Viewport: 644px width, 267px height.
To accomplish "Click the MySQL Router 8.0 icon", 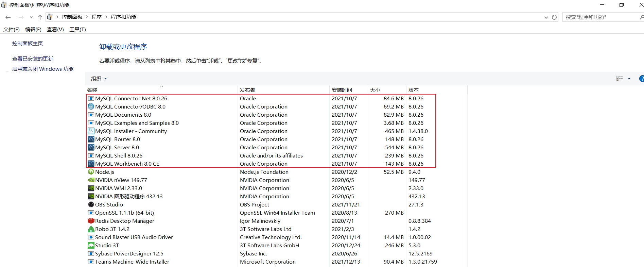I will point(91,139).
